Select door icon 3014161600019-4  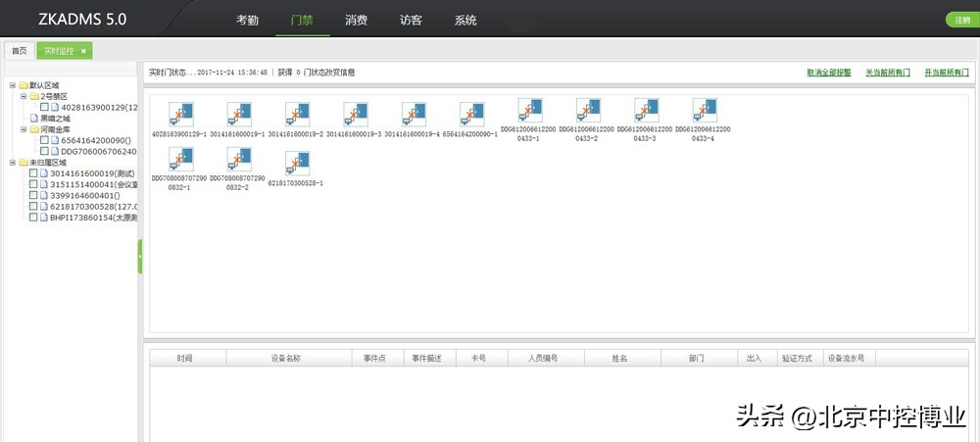[413, 114]
